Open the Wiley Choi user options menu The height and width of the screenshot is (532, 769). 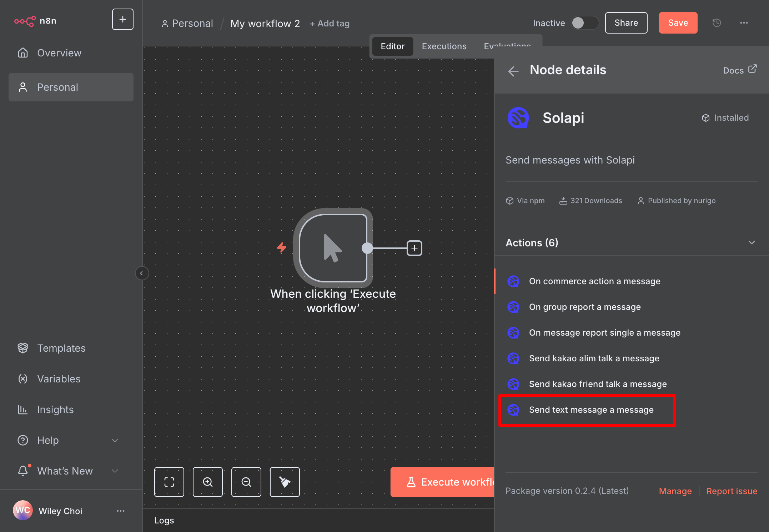click(x=121, y=511)
